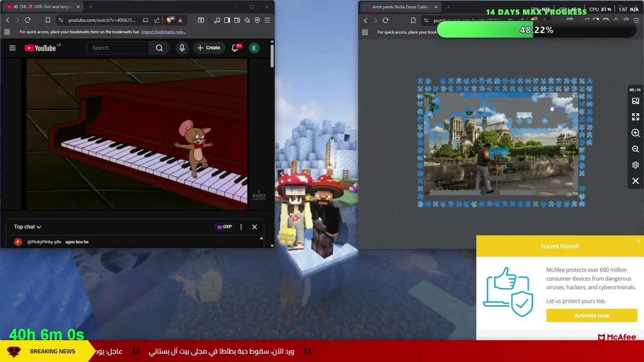This screenshot has width=644, height=362.
Task: Zoom out of the puzzle
Action: point(635,149)
